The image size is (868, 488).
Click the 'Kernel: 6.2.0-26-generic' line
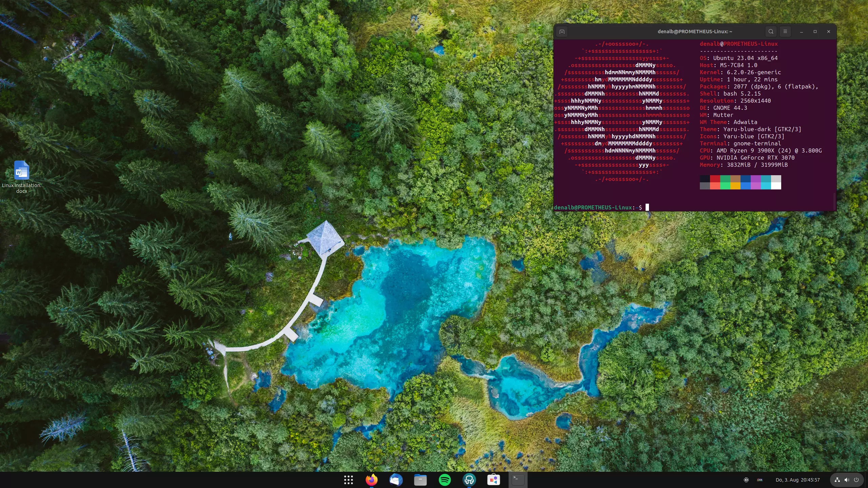coord(741,72)
